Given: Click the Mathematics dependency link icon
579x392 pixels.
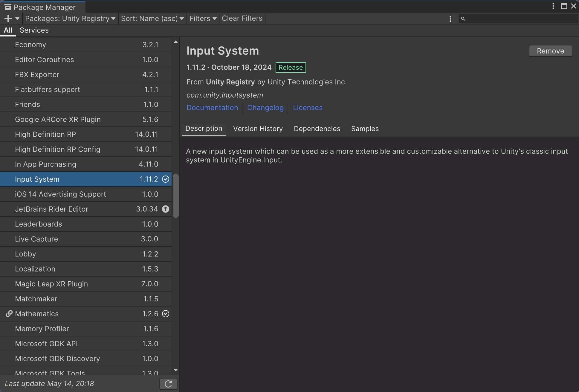Looking at the screenshot, I should click(x=9, y=314).
